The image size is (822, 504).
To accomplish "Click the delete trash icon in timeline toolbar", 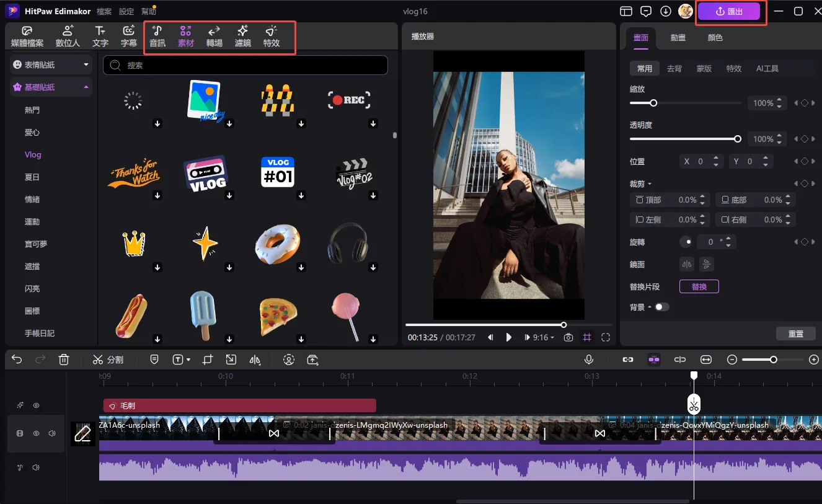I will [x=64, y=360].
